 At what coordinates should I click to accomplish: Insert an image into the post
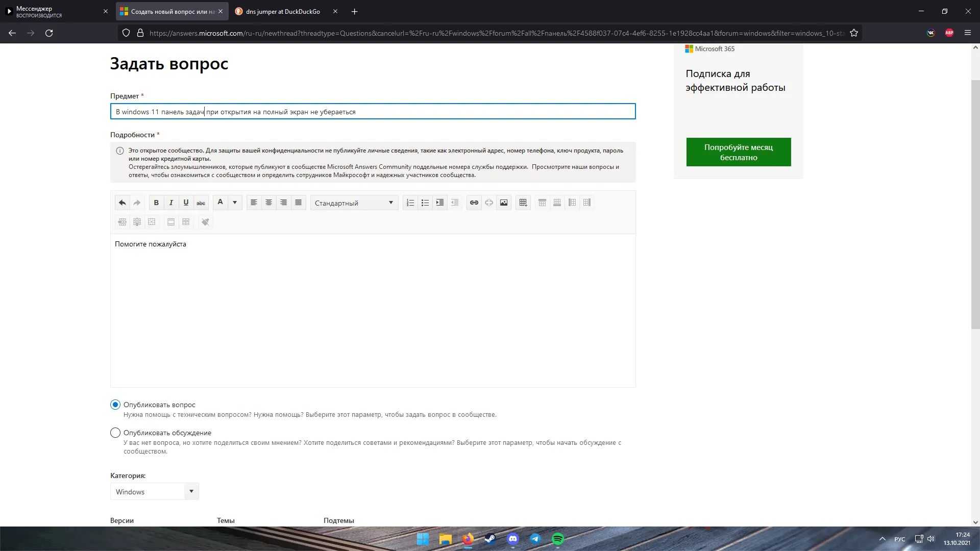(x=504, y=203)
